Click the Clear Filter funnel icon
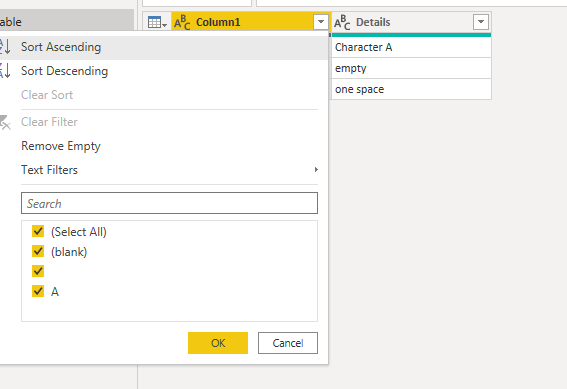This screenshot has width=567, height=389. click(5, 122)
